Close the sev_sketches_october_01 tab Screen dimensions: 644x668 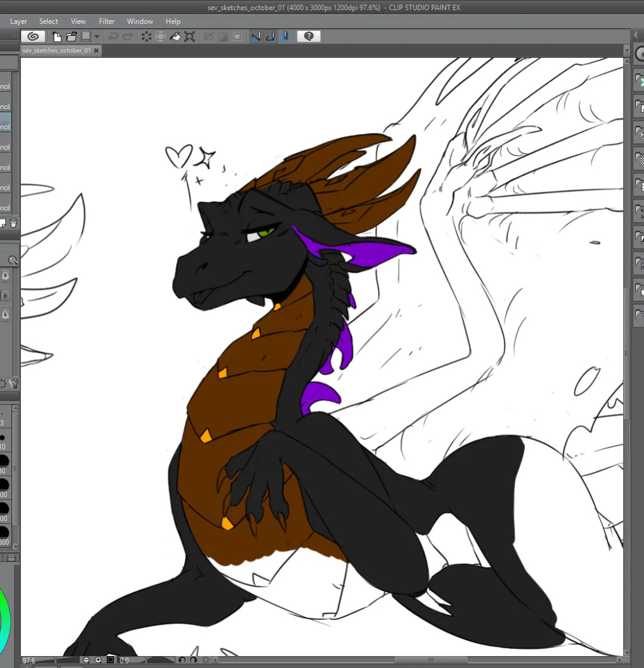click(97, 51)
